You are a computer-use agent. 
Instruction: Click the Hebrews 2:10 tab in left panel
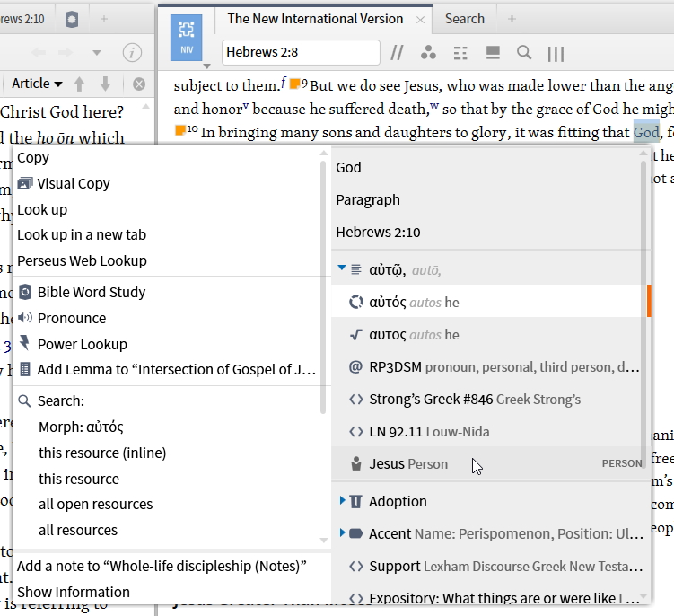point(22,19)
